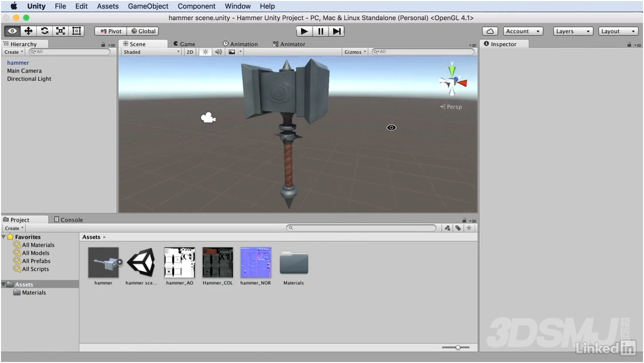
Task: Switch to the Animator tab
Action: tap(289, 44)
